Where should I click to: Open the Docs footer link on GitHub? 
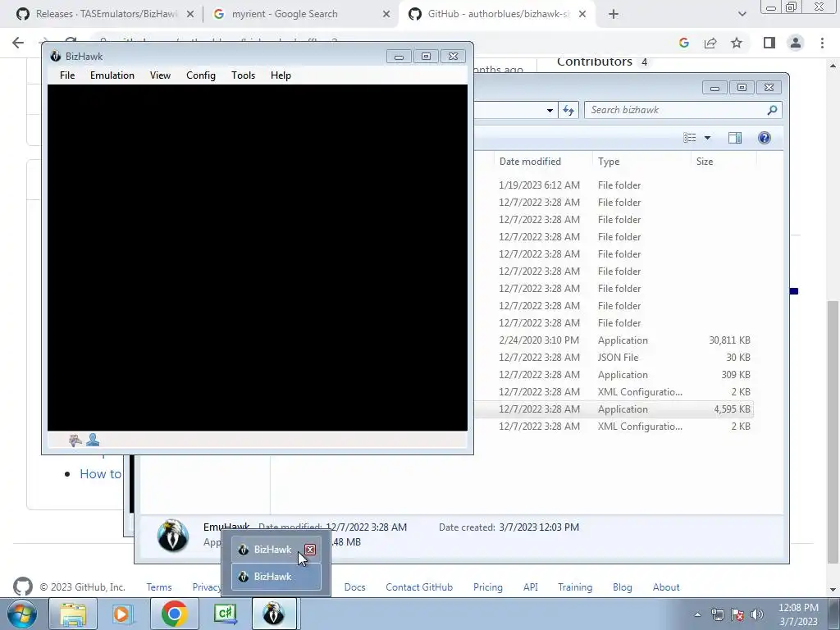click(354, 587)
